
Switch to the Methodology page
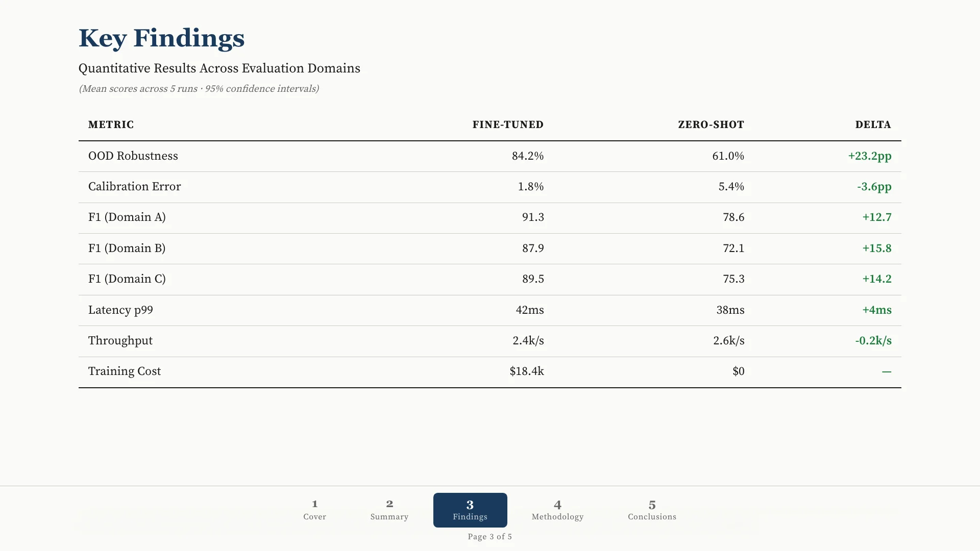point(557,510)
